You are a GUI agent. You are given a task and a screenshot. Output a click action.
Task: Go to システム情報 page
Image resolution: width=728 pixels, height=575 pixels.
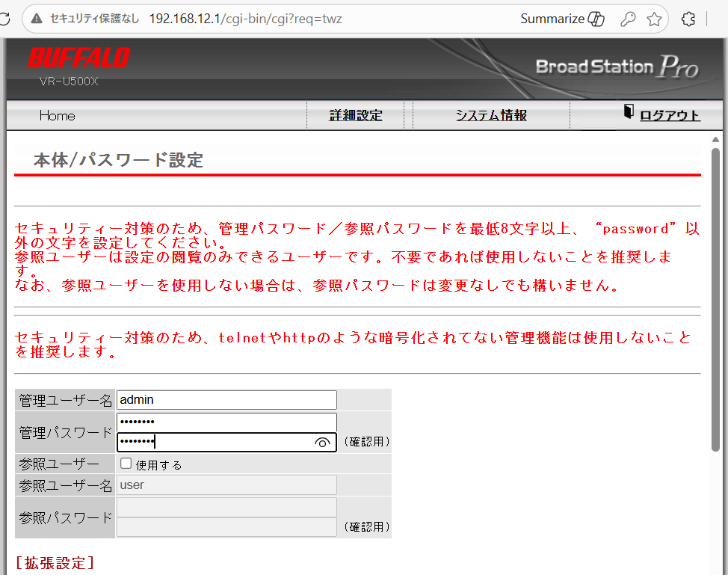[x=491, y=115]
